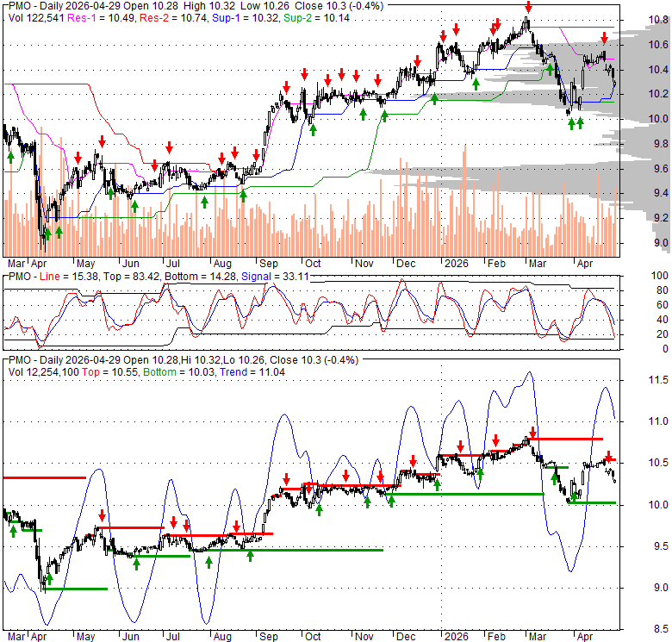672x642 pixels.
Task: Click the 9.6 price axis label
Action: pos(661,168)
